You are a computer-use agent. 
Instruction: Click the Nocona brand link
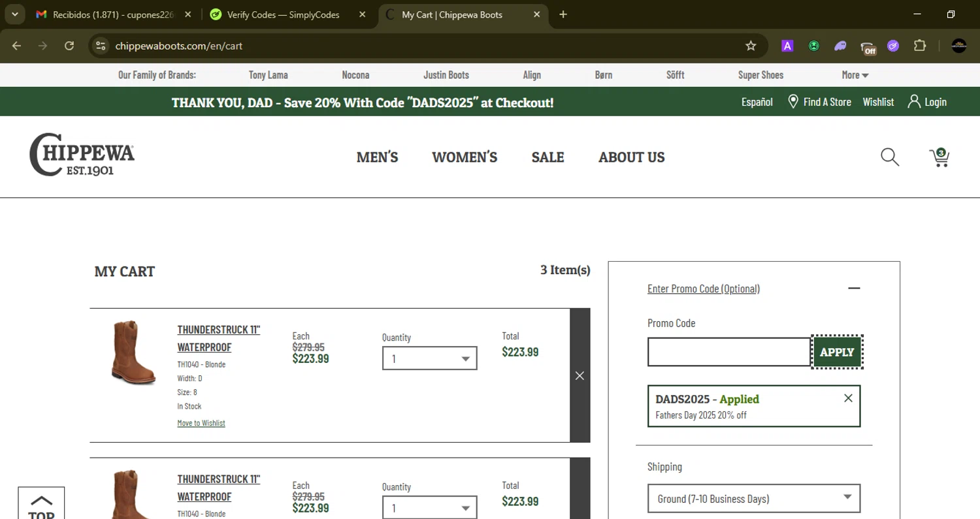(355, 75)
